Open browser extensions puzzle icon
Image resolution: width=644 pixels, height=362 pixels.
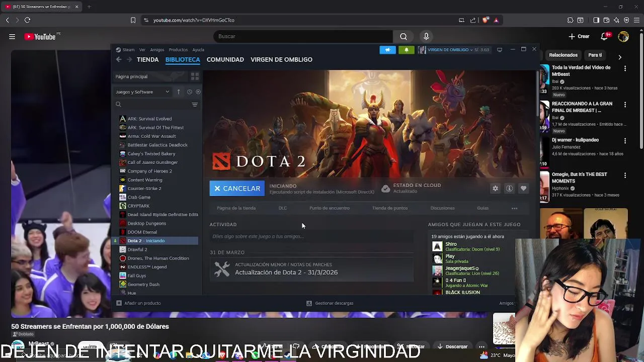pyautogui.click(x=570, y=20)
